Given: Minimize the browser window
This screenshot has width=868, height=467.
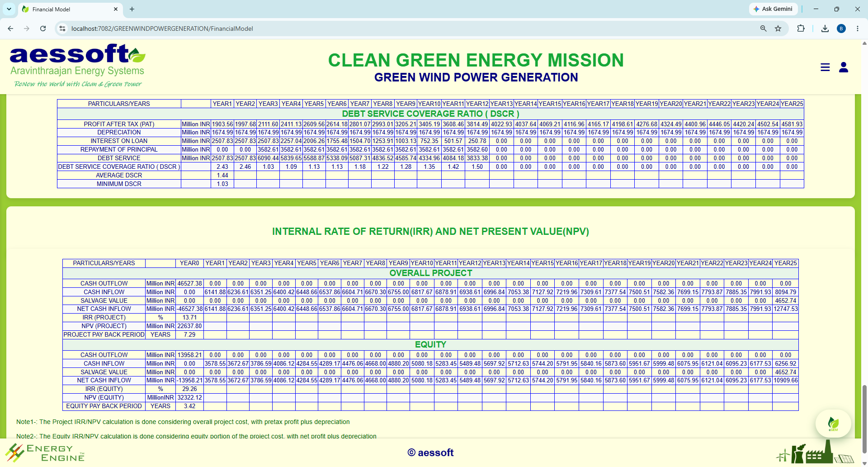Looking at the screenshot, I should (x=816, y=9).
